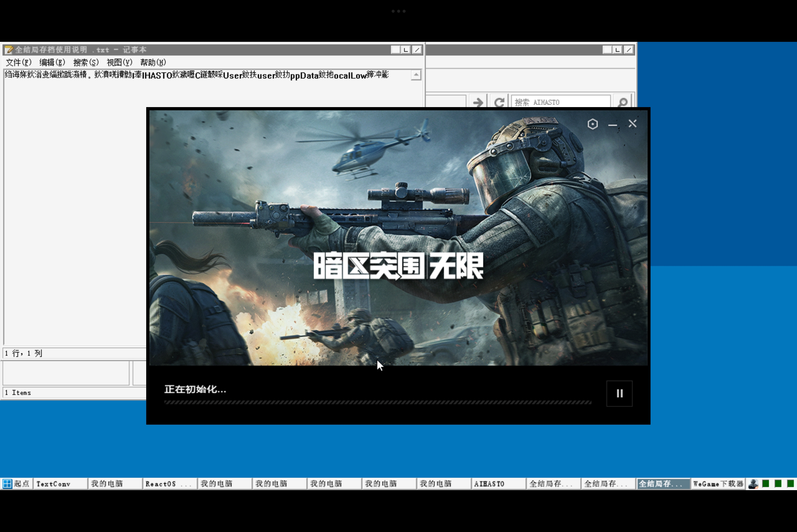Viewport: 797px width, 532px height.
Task: Open the 视图(V) menu
Action: [119, 63]
